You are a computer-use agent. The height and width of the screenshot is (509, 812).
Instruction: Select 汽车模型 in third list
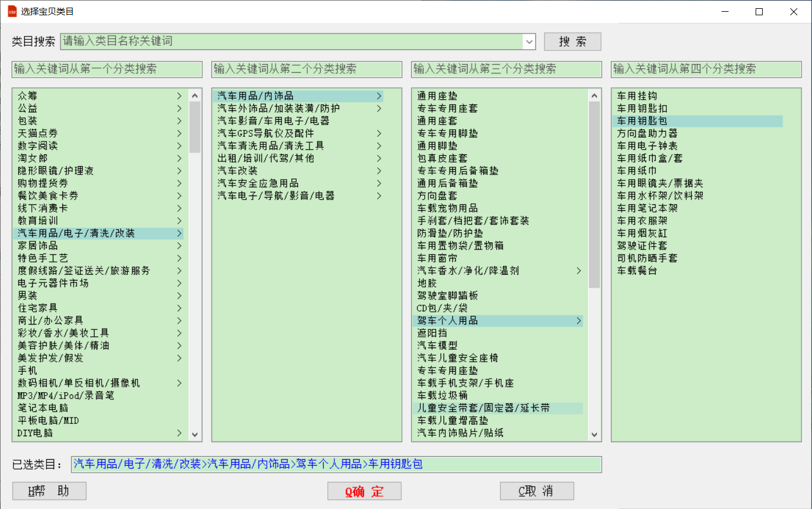(x=437, y=346)
